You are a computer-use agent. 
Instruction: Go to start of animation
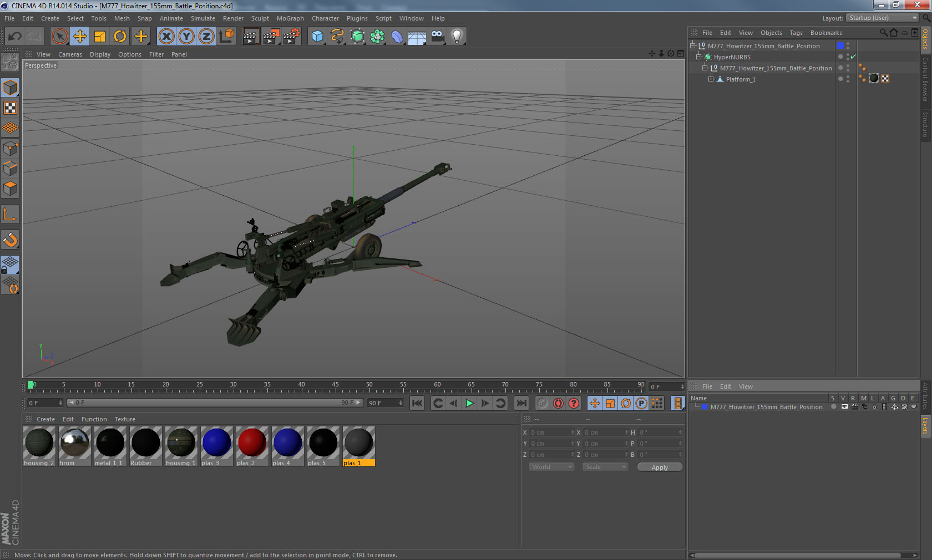(417, 403)
